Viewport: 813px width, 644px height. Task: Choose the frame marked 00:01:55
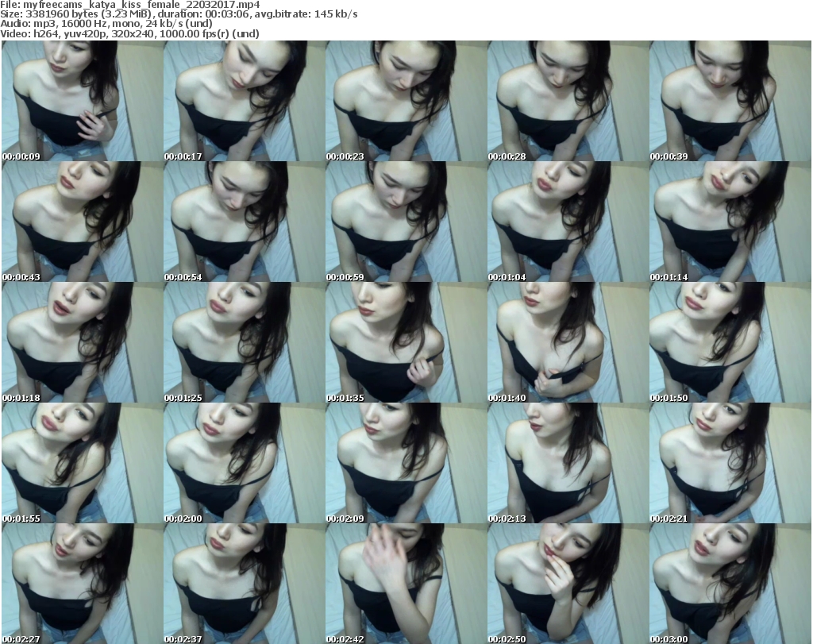82,463
